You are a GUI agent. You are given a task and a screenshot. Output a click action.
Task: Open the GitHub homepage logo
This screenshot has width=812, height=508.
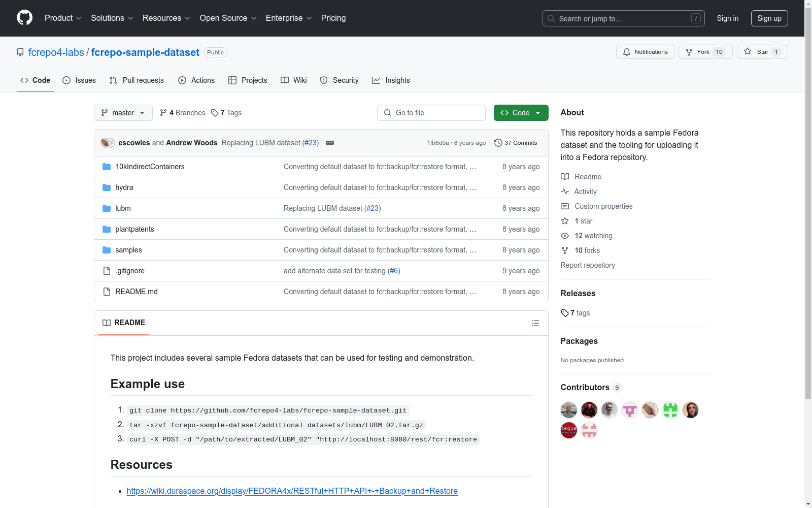[24, 18]
